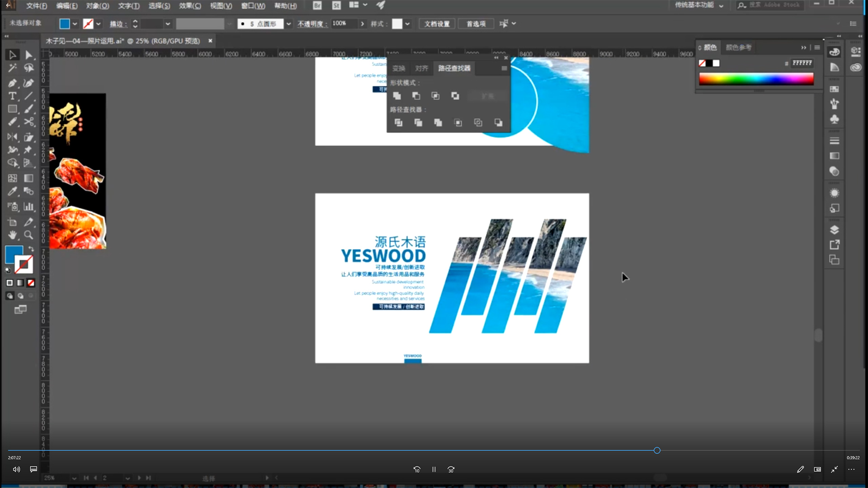Click the Exclude shape mode icon
Image resolution: width=868 pixels, height=488 pixels.
(455, 96)
